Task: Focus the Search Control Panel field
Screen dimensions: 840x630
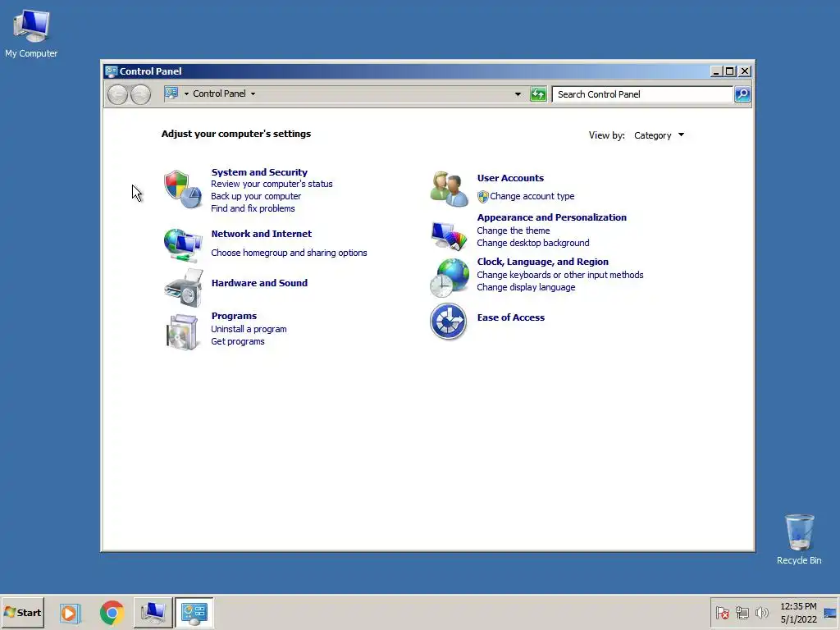Action: pos(642,94)
